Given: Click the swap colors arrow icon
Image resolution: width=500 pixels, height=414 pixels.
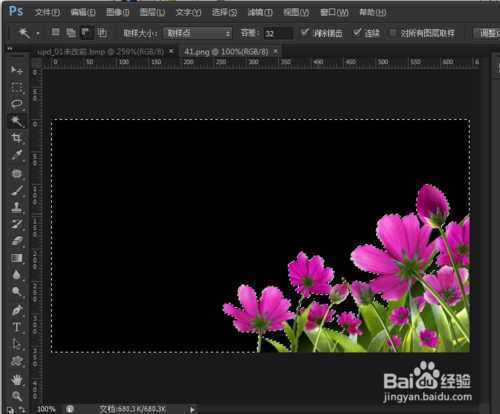Looking at the screenshot, I should click(22, 410).
